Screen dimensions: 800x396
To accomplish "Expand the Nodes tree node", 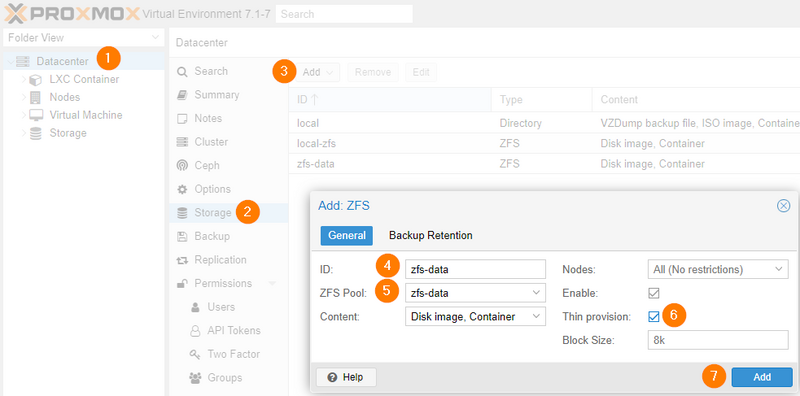I will coord(24,97).
